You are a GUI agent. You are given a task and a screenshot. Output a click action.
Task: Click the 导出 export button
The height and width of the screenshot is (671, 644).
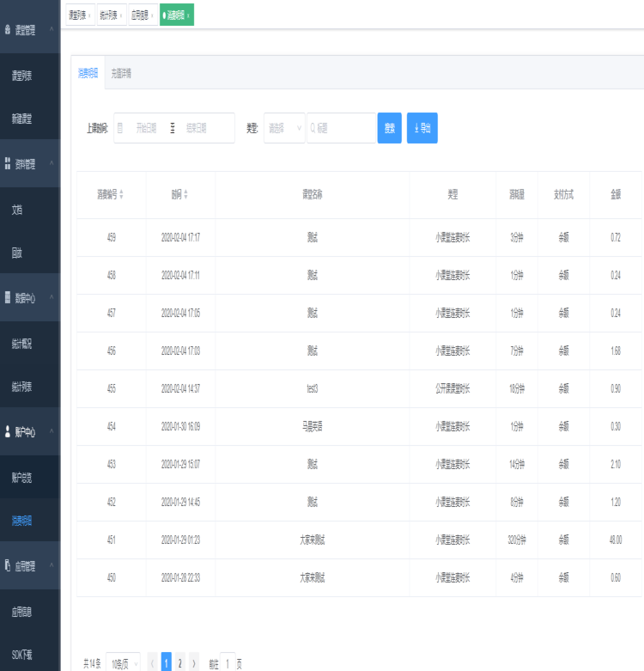[x=422, y=128]
